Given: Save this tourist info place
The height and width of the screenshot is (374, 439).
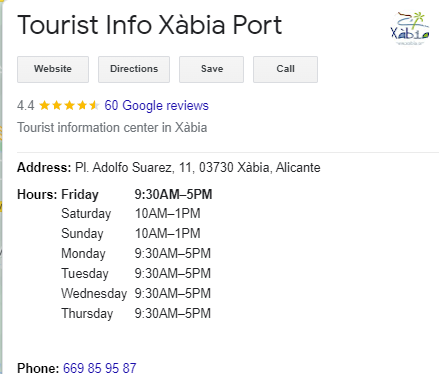Looking at the screenshot, I should tap(212, 69).
